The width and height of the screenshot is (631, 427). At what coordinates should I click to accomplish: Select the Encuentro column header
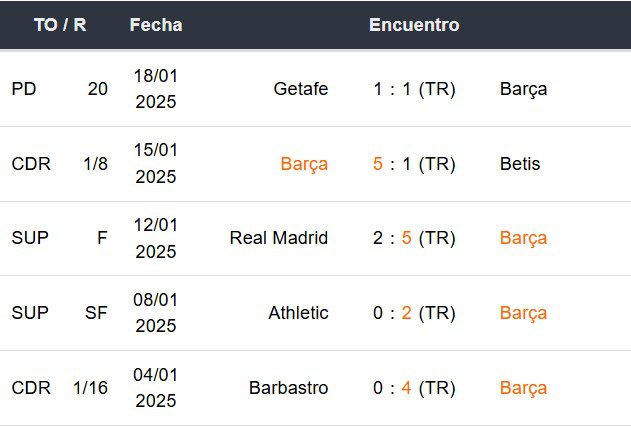414,25
